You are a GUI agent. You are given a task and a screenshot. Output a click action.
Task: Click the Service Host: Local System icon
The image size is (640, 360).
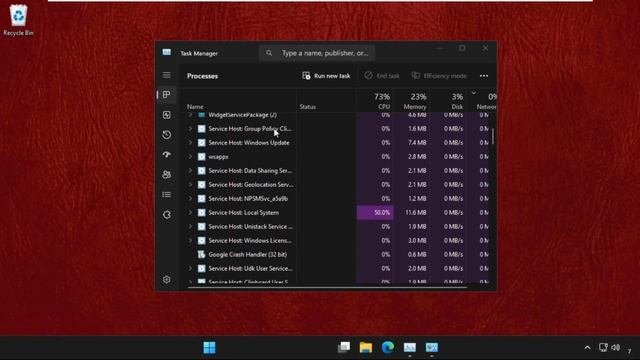pos(201,213)
